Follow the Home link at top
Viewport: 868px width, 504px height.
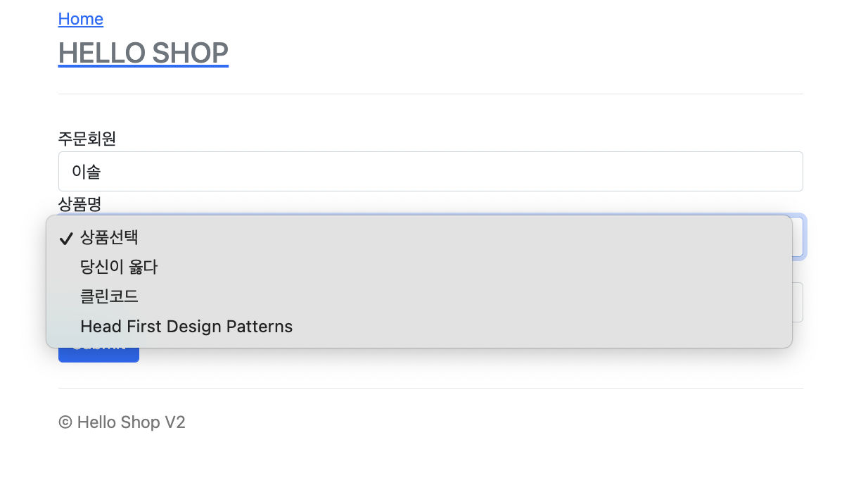pyautogui.click(x=81, y=19)
